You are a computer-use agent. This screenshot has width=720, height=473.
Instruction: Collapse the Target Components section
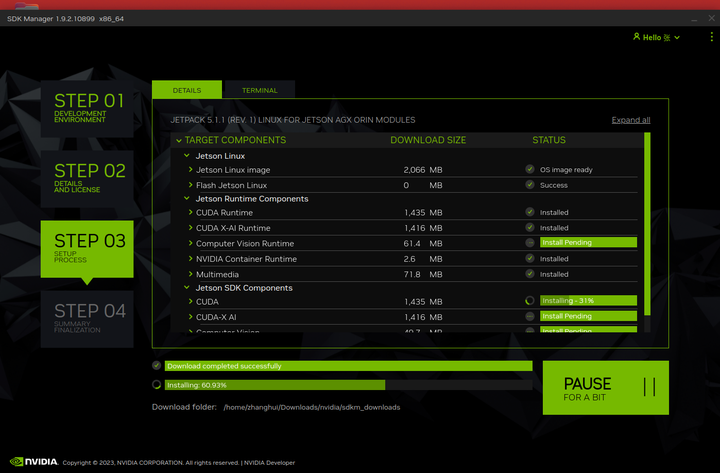pyautogui.click(x=179, y=141)
